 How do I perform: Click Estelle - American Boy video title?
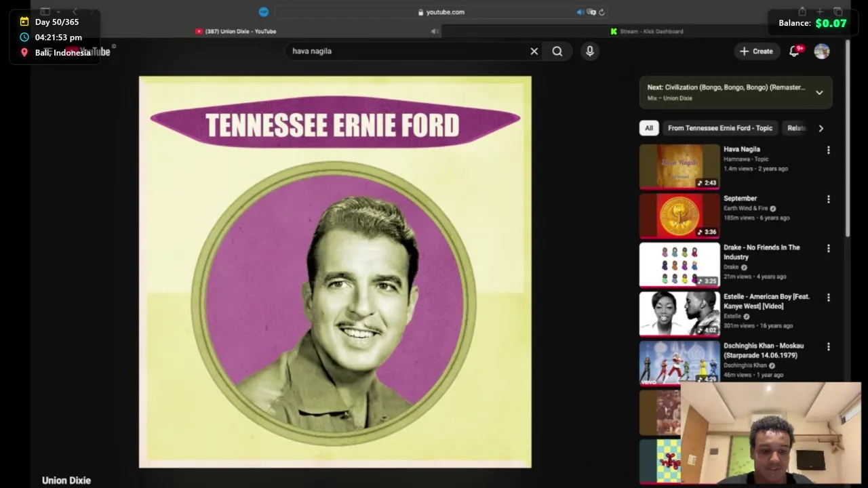pos(766,302)
